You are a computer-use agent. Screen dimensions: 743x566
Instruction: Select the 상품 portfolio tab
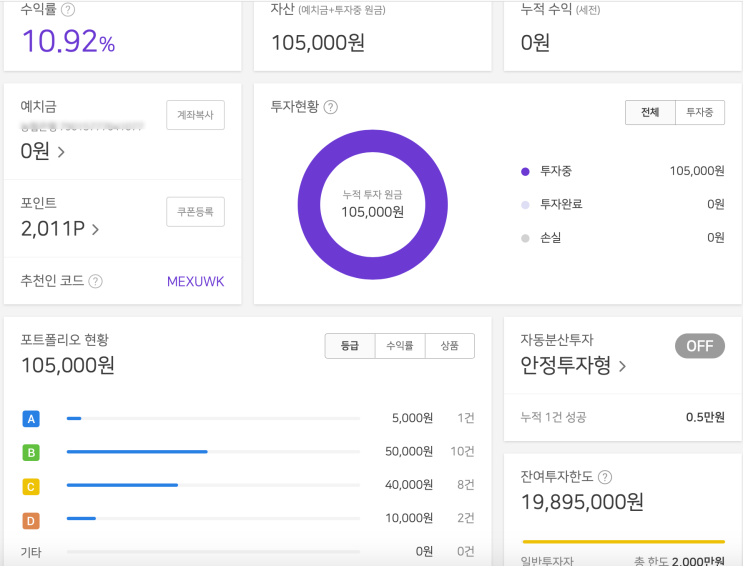point(450,346)
